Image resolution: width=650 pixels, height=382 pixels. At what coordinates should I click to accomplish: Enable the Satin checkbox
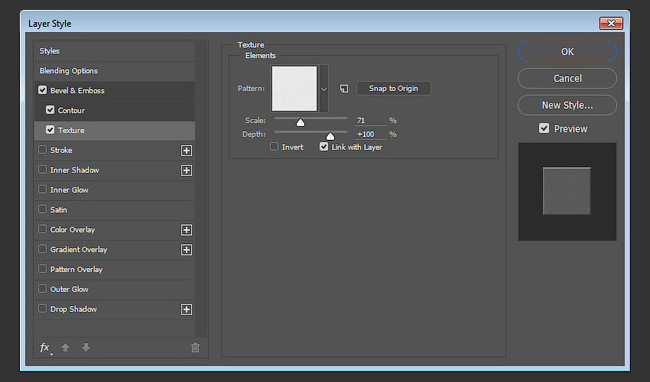point(42,209)
